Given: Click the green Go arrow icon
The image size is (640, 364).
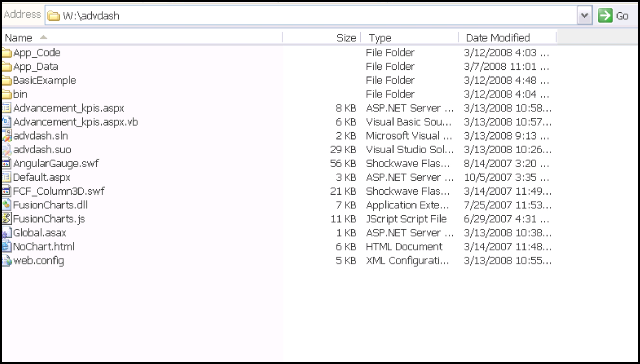Looking at the screenshot, I should 605,16.
